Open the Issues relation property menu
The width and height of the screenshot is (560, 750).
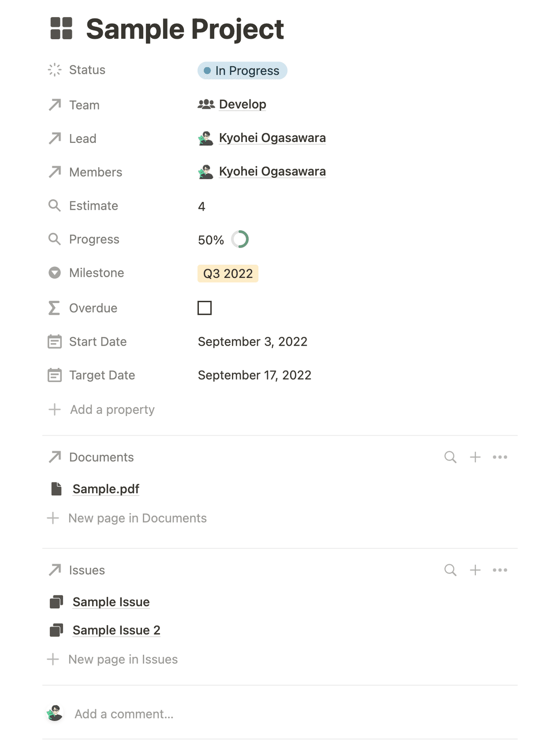point(77,570)
